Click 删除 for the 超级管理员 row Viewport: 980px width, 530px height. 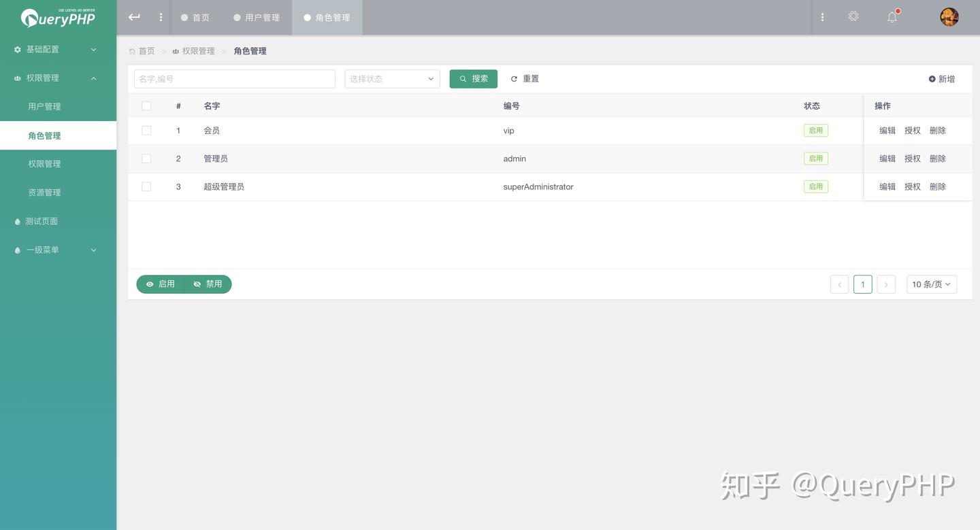[x=938, y=186]
